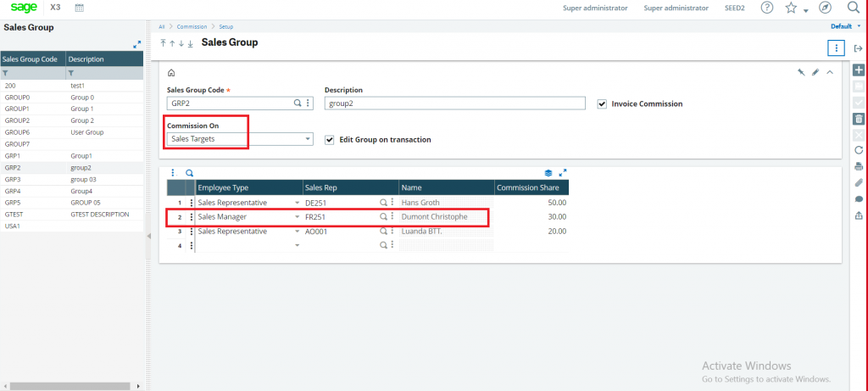Screen dimensions: 868x391
Task: Toggle the Invoice Commission checkbox
Action: coord(602,103)
